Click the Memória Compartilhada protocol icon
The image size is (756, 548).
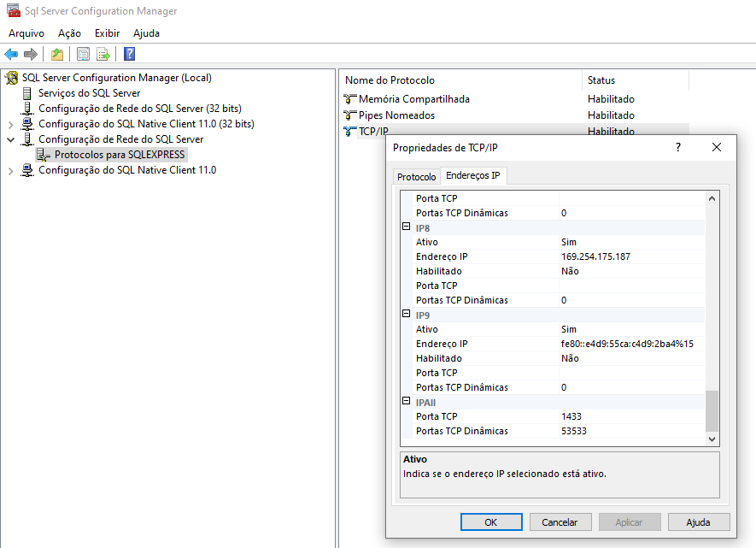[x=350, y=99]
